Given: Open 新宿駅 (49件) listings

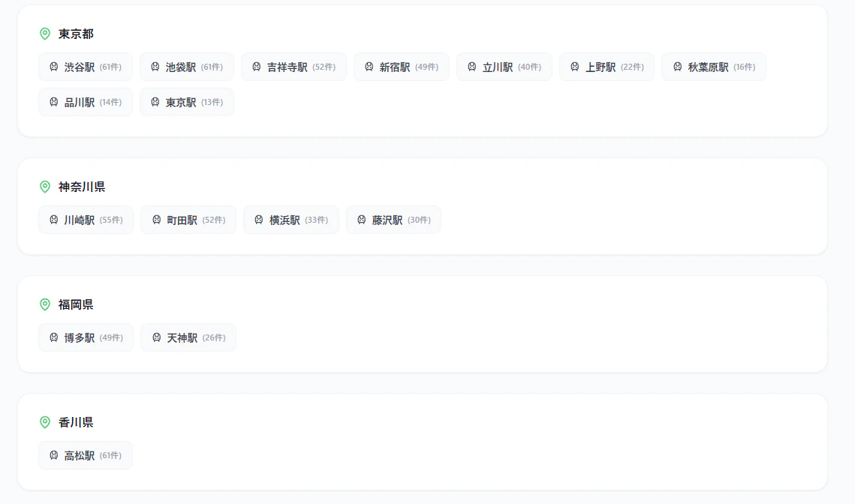Looking at the screenshot, I should [402, 67].
